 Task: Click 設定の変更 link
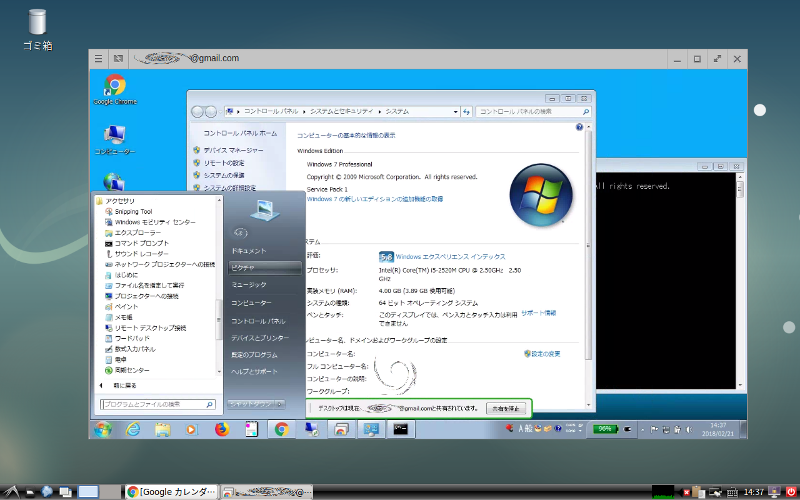click(x=546, y=354)
